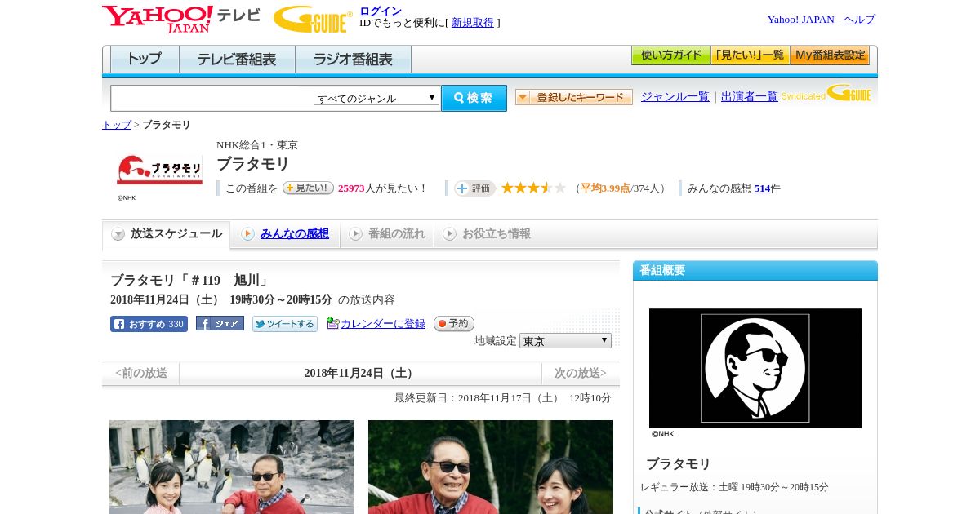980x514 pixels.
Task: Click the Syndicated G-Guide badge
Action: (x=826, y=93)
